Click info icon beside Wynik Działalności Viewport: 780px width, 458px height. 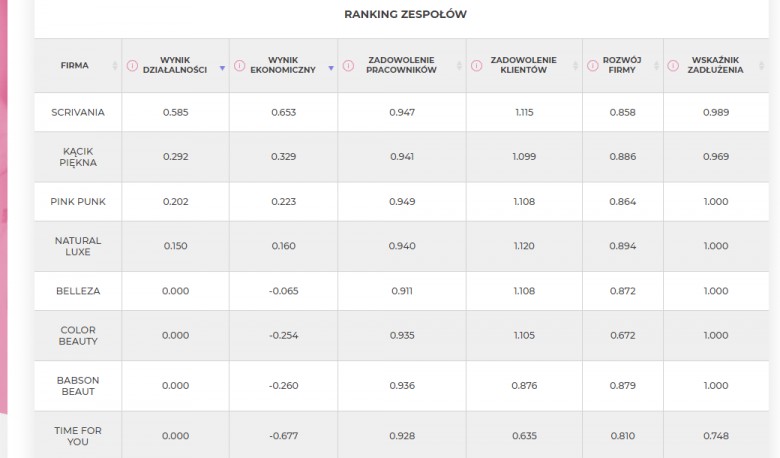[132, 66]
